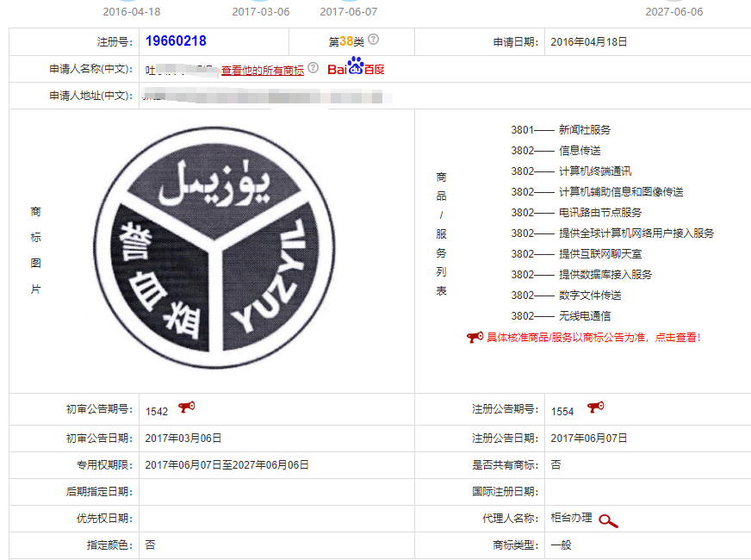Viewport: 751px width, 560px height.
Task: Click the 第38类 class label
Action: coord(346,41)
